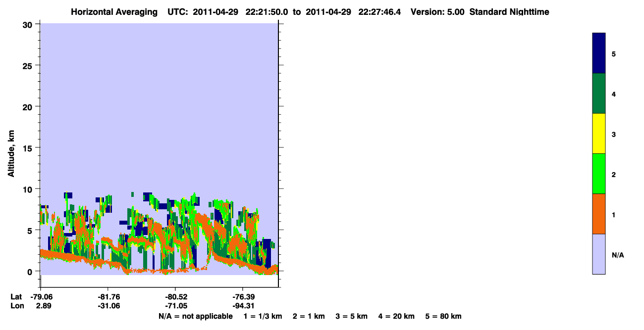Viewport: 644px width, 330px height.
Task: Click 'Version: 5.00' in the title
Action: [437, 12]
